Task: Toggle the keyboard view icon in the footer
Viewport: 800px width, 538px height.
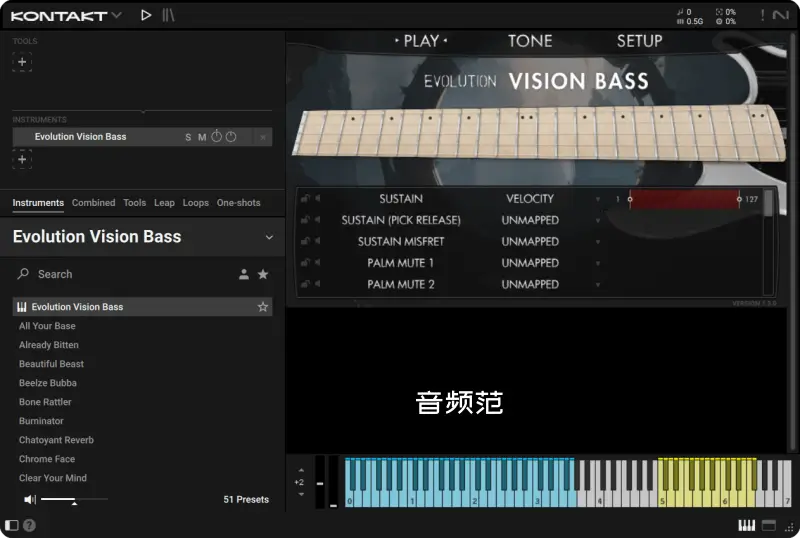Action: pyautogui.click(x=746, y=525)
